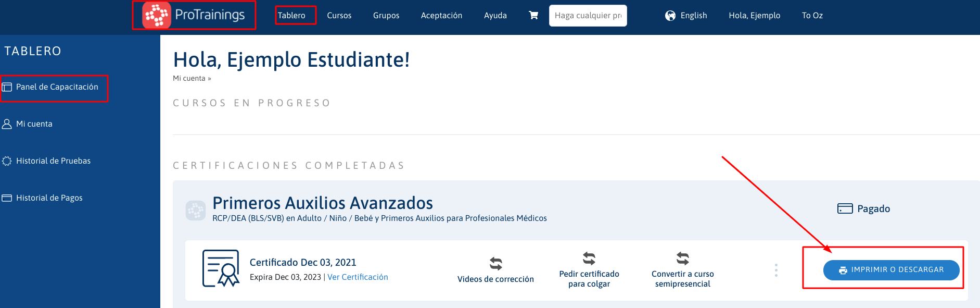Open the Tablero menu item
980x308 pixels.
[x=291, y=16]
